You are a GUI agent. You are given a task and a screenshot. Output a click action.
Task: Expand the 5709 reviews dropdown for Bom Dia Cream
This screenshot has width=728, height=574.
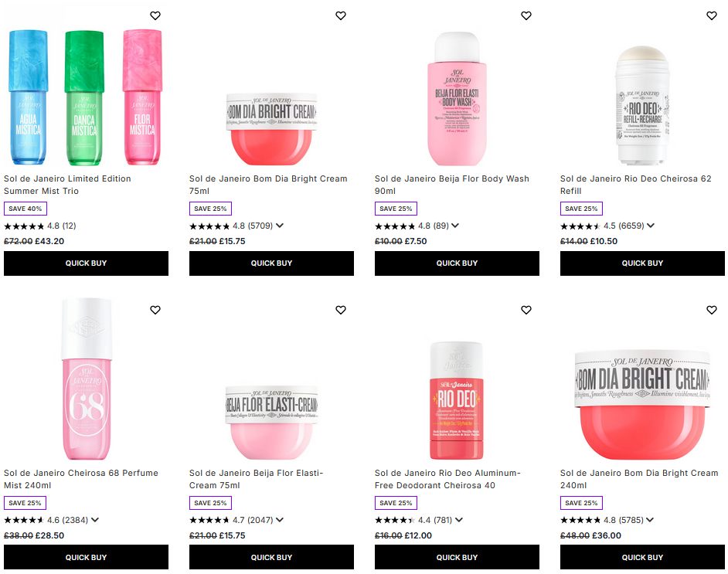click(x=281, y=226)
